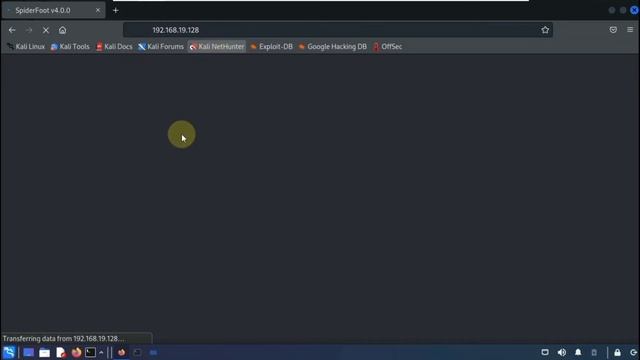Open the Kali Forums bookmark
Viewport: 640px width, 360px height.
(x=161, y=47)
